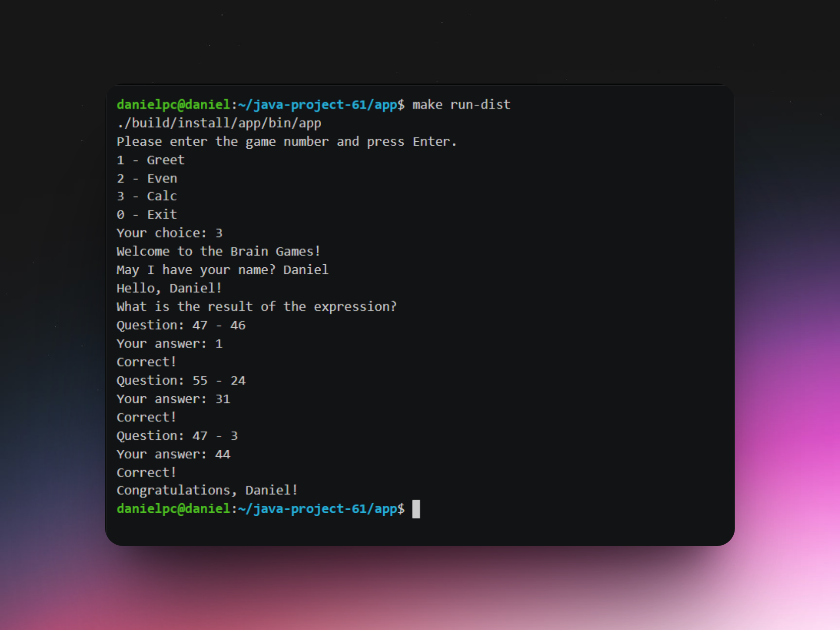Click the './build/install/app/bin/app' line
This screenshot has width=840, height=630.
tap(219, 123)
